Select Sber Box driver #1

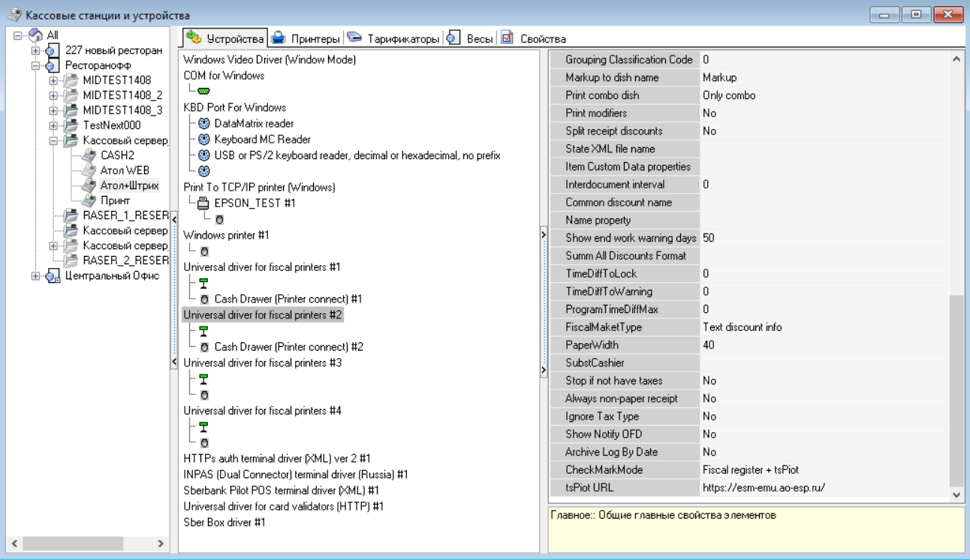[224, 522]
